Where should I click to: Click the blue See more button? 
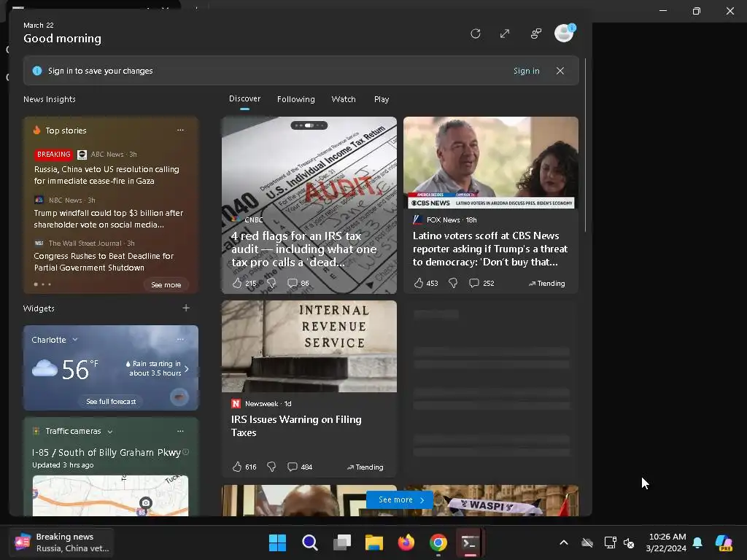pos(400,499)
